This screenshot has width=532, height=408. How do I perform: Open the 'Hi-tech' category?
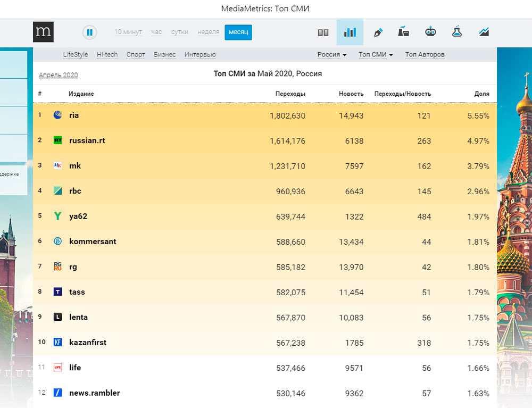coord(107,55)
